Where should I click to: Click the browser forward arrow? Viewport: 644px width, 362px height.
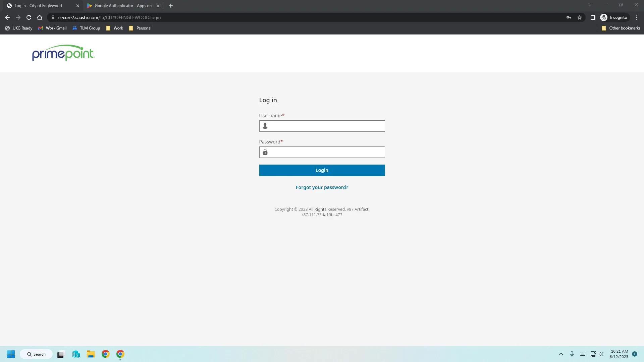tap(18, 17)
